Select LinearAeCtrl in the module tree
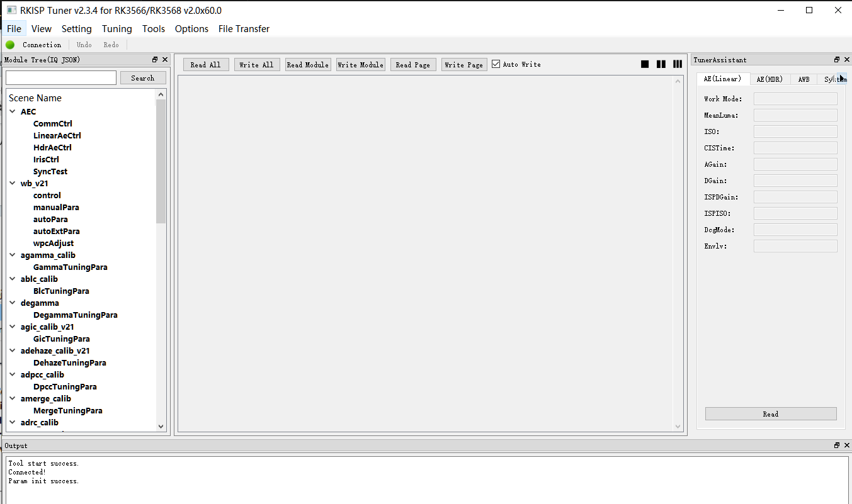852x504 pixels. pyautogui.click(x=57, y=136)
